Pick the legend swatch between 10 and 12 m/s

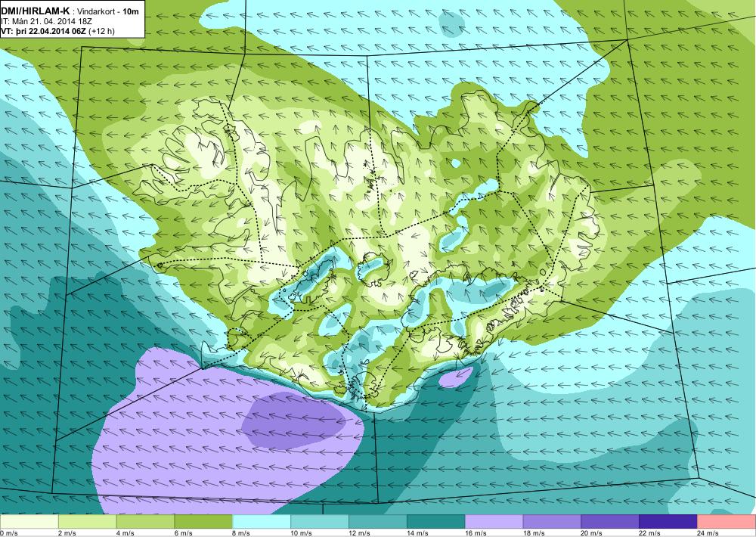pyautogui.click(x=320, y=522)
